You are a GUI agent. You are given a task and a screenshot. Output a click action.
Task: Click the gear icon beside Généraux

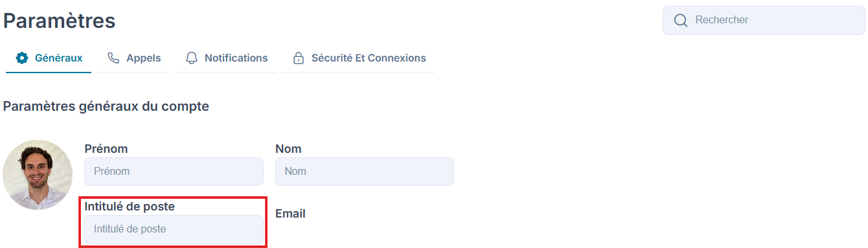pyautogui.click(x=22, y=58)
